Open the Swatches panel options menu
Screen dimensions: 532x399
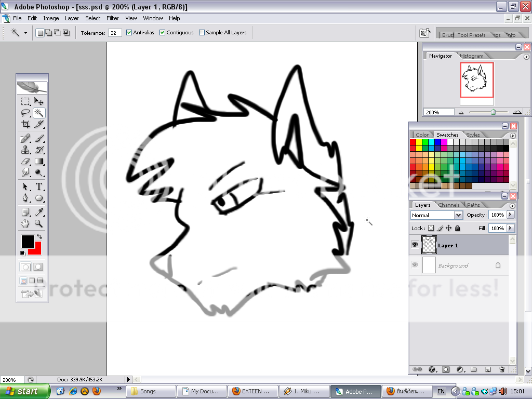coord(513,136)
